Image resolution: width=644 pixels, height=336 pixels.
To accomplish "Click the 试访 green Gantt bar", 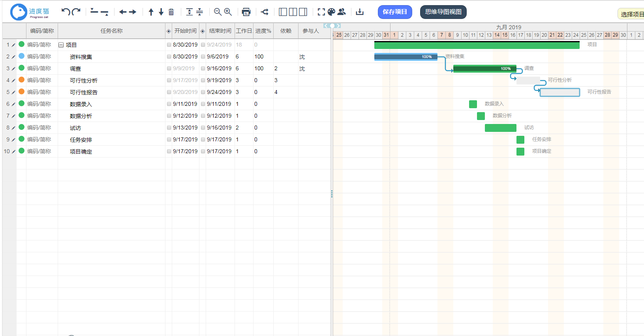I will click(x=501, y=128).
